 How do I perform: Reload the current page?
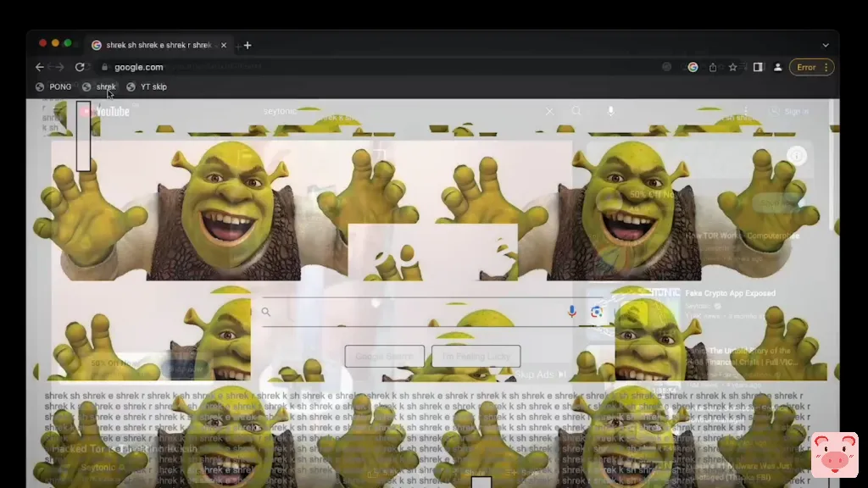tap(80, 67)
